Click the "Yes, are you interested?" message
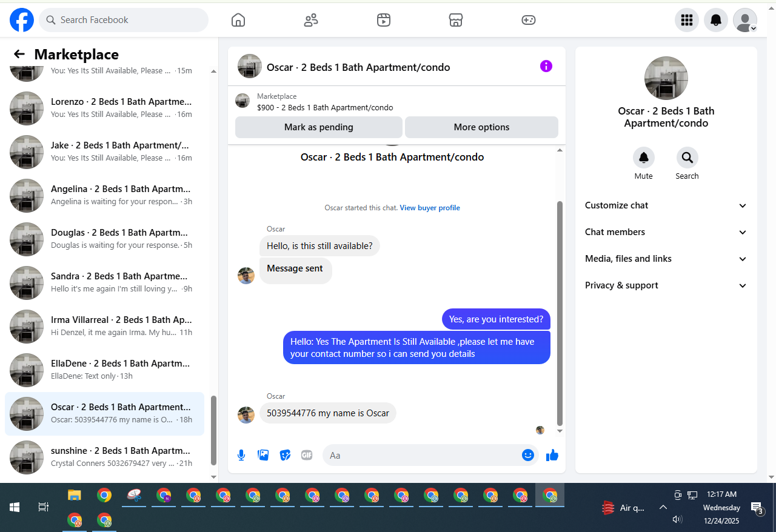This screenshot has width=776, height=532. click(496, 319)
